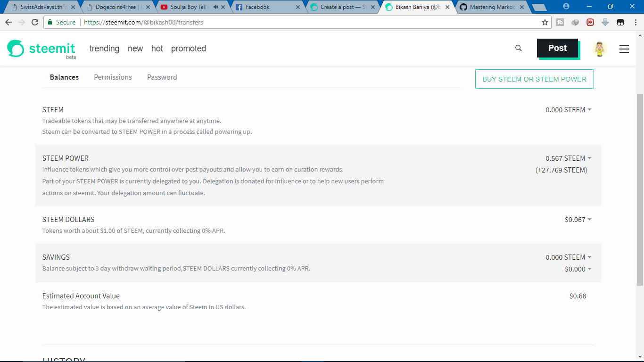
Task: Click the 1b extension icon
Action: 560,22
